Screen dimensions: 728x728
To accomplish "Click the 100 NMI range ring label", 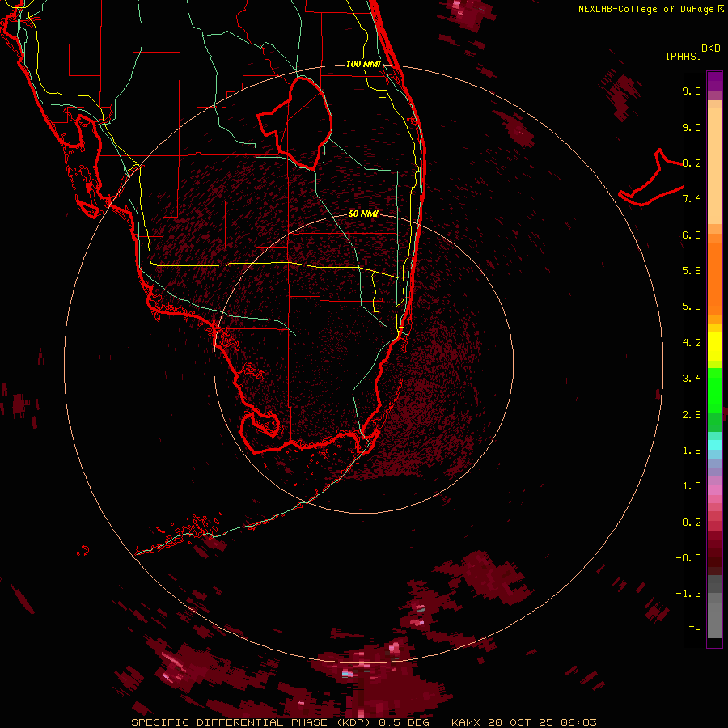I will (x=363, y=64).
